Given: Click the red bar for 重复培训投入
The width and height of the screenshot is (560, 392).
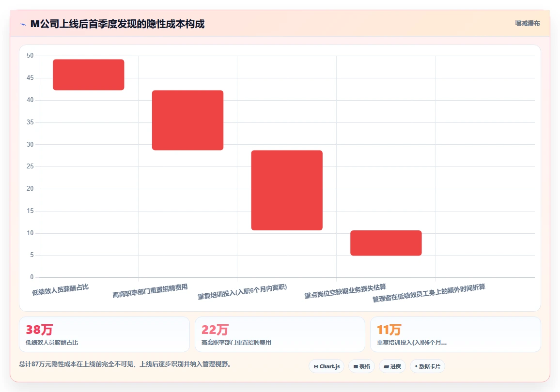Looking at the screenshot, I should pyautogui.click(x=287, y=190).
